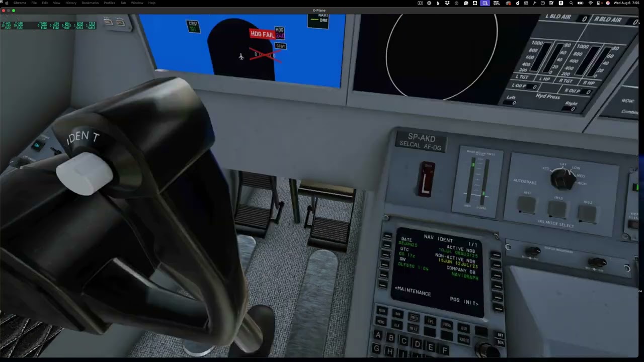
Task: Open the Help menu
Action: tap(151, 3)
